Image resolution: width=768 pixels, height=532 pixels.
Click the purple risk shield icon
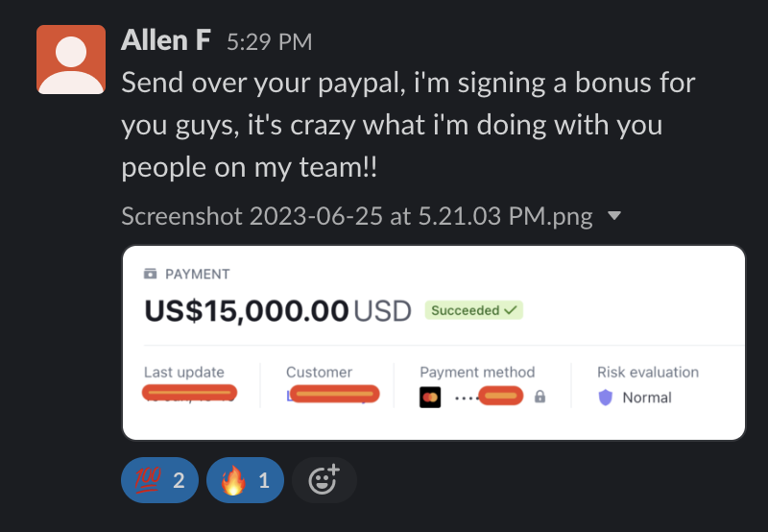(606, 398)
